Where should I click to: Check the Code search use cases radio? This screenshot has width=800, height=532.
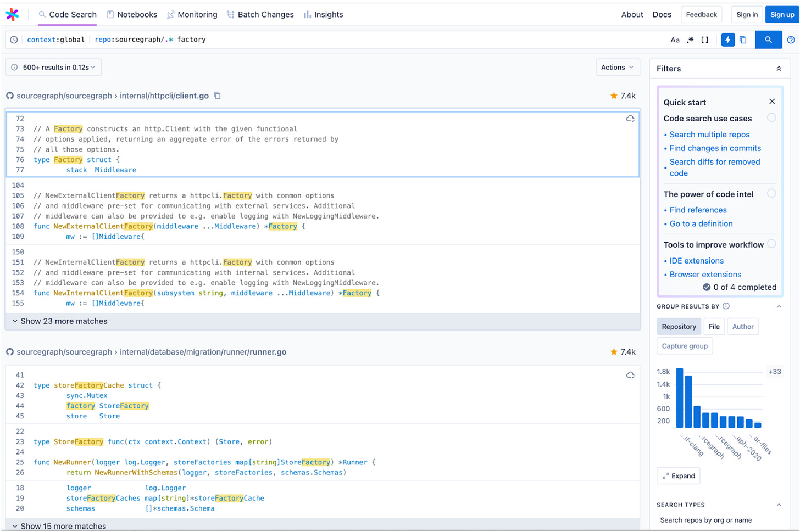point(771,117)
